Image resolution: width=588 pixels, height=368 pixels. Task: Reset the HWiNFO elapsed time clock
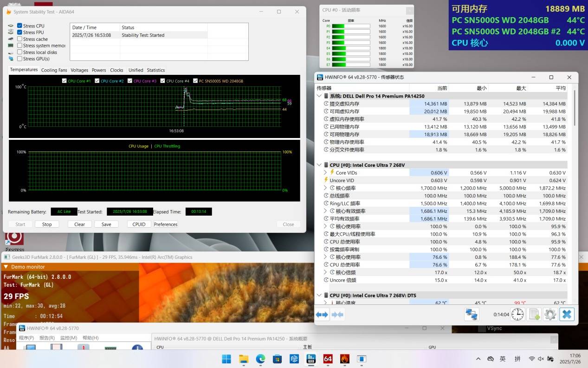517,315
